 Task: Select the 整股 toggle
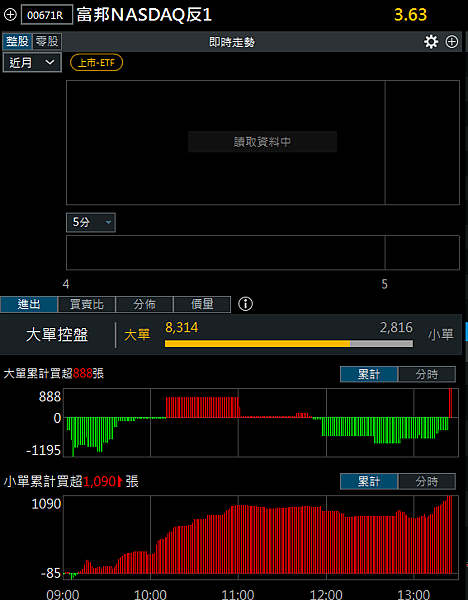[x=18, y=41]
